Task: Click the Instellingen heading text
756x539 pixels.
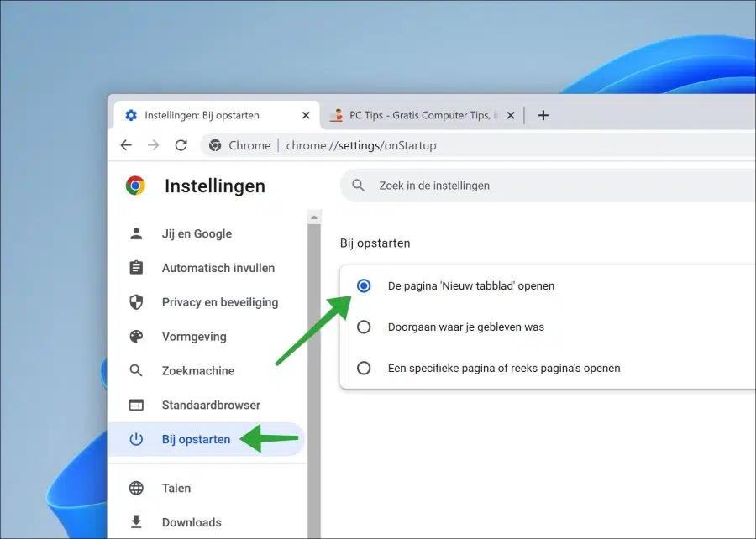Action: tap(215, 186)
